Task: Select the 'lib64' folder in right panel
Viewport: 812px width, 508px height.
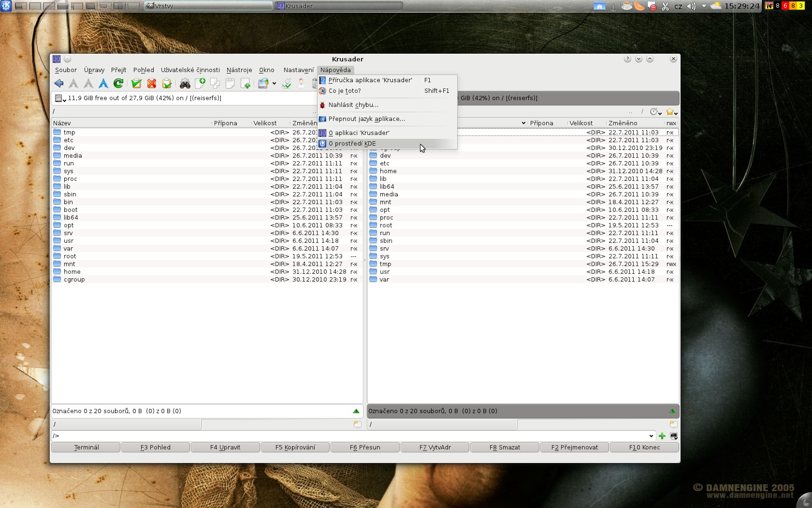Action: 523,187
